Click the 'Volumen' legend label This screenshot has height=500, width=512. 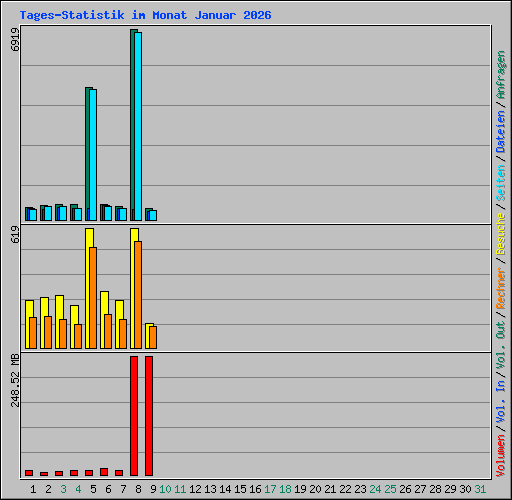coord(501,455)
